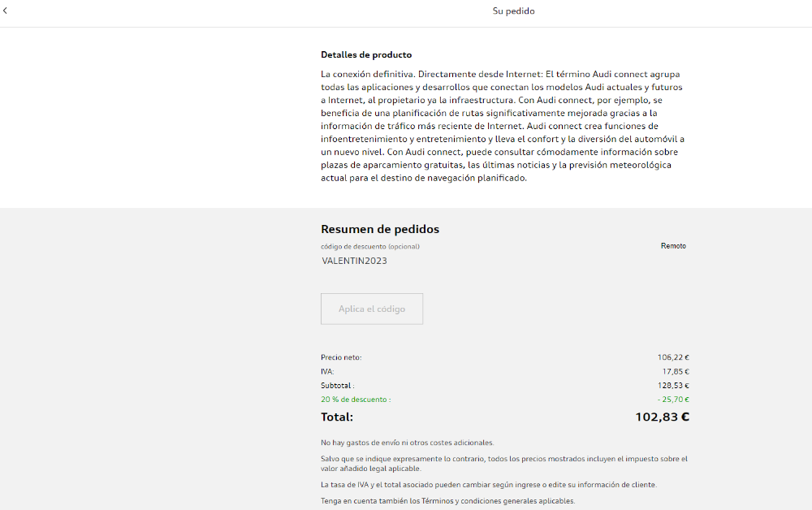Image resolution: width=812 pixels, height=510 pixels.
Task: Select the 128,53 € subtotal value
Action: [673, 386]
